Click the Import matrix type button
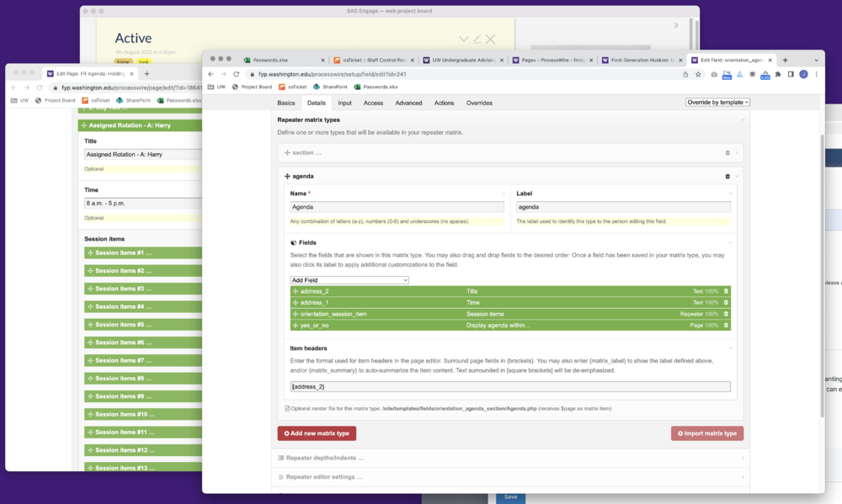The height and width of the screenshot is (504, 842). pos(706,433)
